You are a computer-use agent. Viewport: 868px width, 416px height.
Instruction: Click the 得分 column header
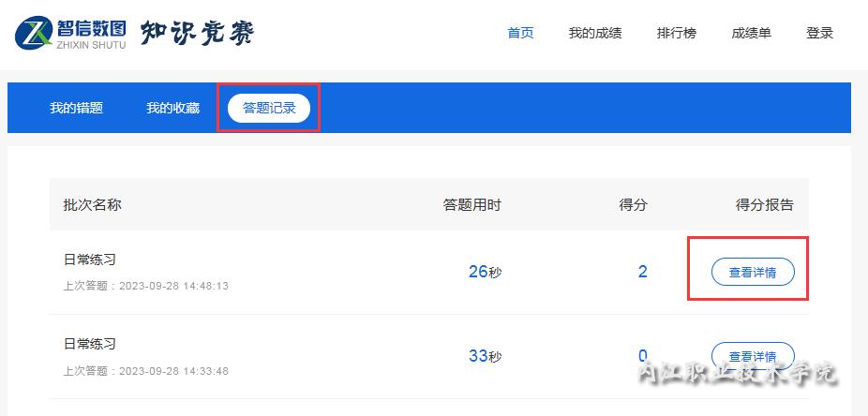[x=633, y=205]
